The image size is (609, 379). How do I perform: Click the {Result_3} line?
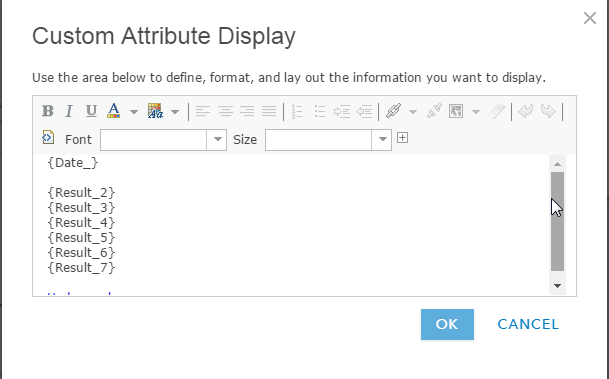[81, 208]
